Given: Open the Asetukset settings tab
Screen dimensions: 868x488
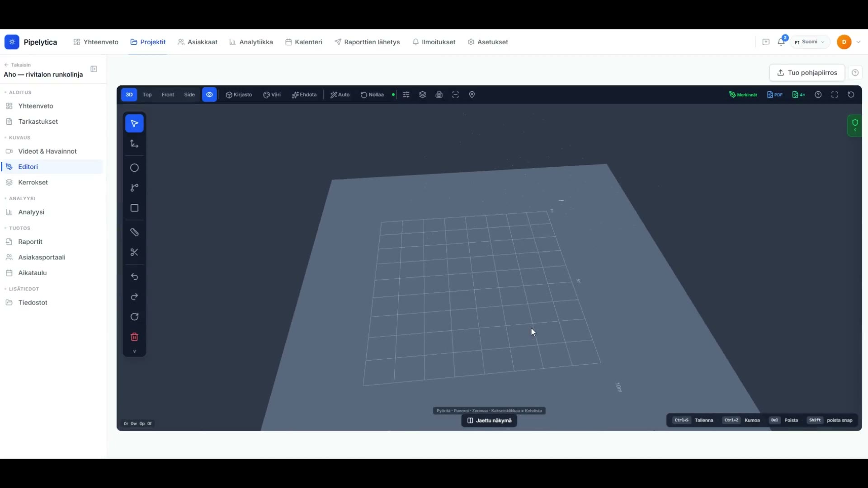Looking at the screenshot, I should (488, 42).
